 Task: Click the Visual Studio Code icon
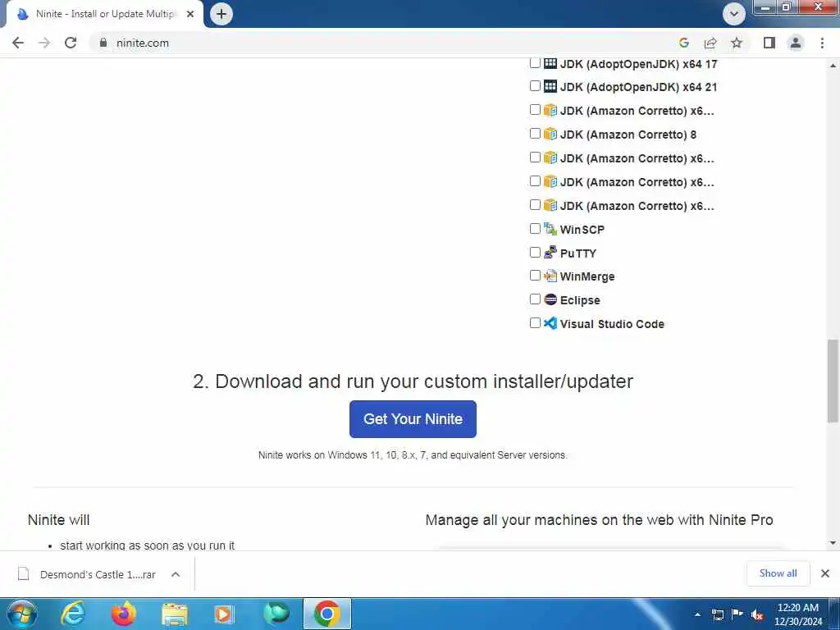[x=550, y=323]
